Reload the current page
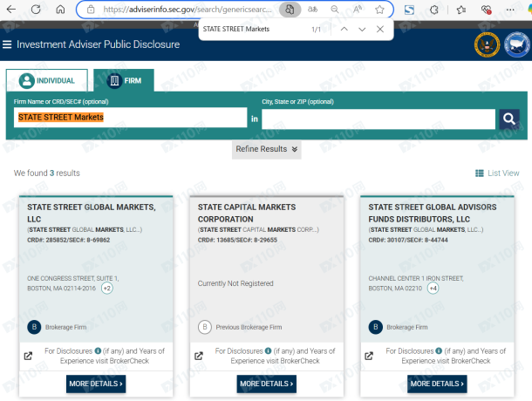Viewport: 532px width, 401px height. point(36,10)
